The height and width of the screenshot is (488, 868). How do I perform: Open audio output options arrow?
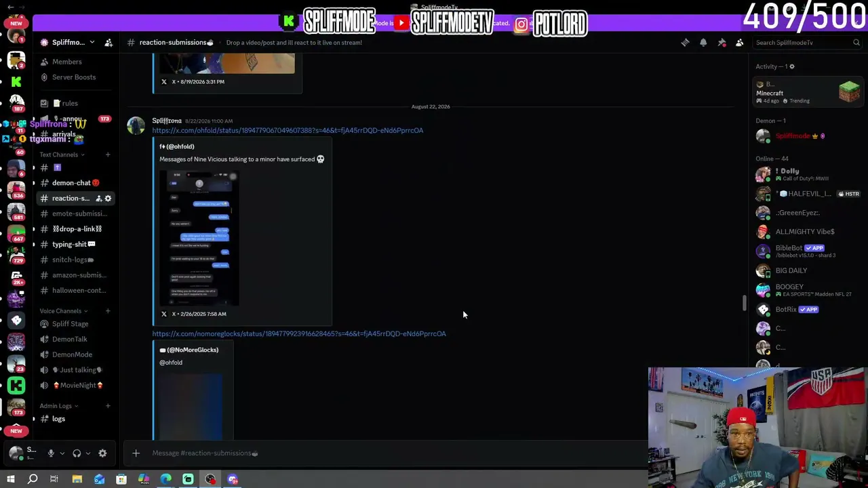point(88,453)
